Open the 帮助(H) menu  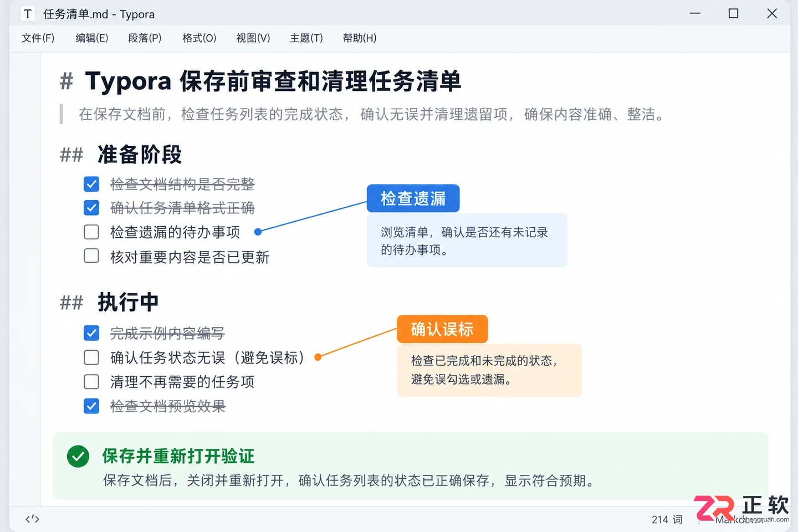pyautogui.click(x=360, y=38)
